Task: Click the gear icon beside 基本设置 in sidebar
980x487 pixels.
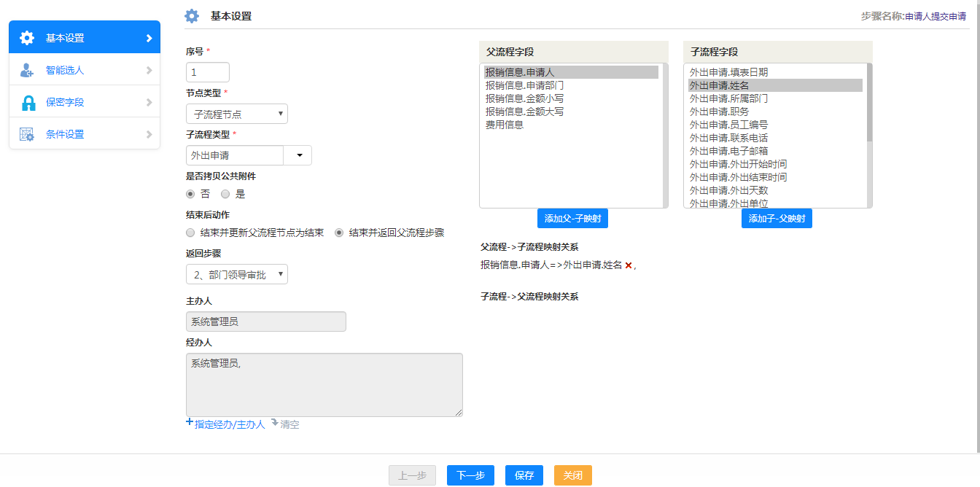Action: coord(27,38)
